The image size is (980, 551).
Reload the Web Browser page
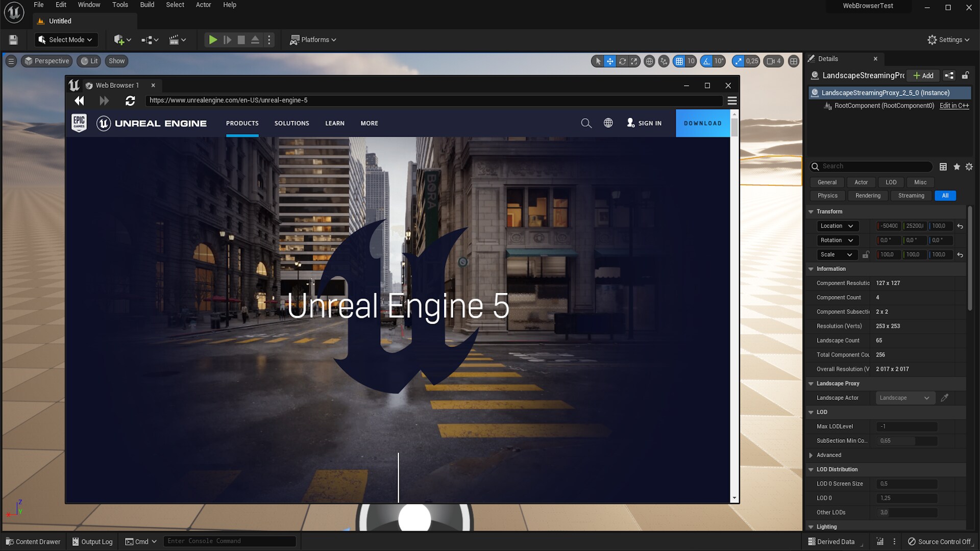130,101
